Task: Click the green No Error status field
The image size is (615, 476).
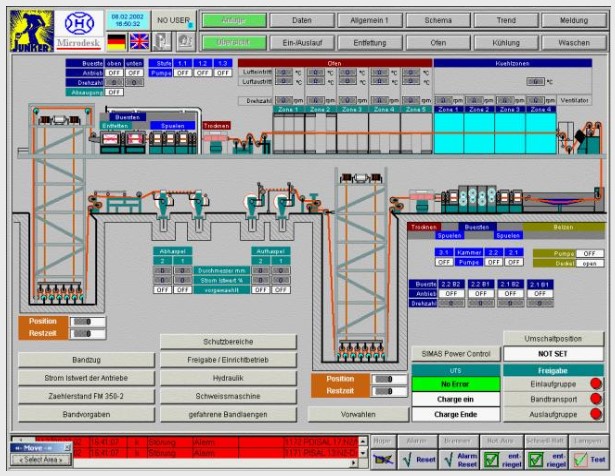Action: click(452, 383)
